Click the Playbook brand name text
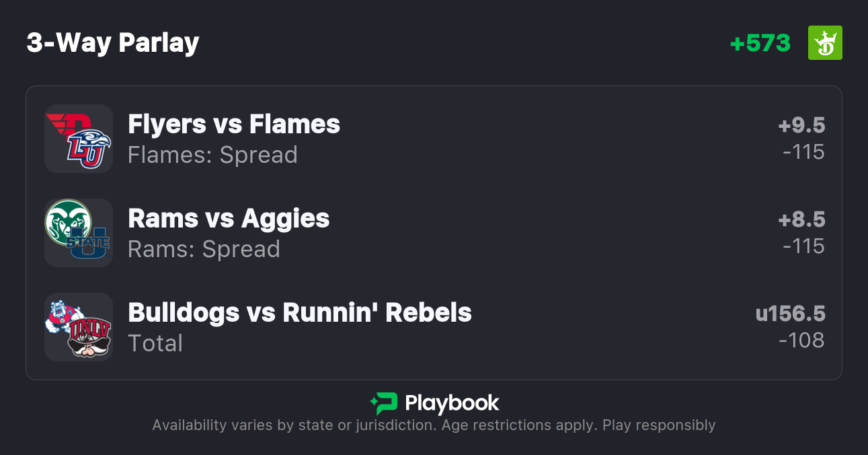 [x=452, y=403]
